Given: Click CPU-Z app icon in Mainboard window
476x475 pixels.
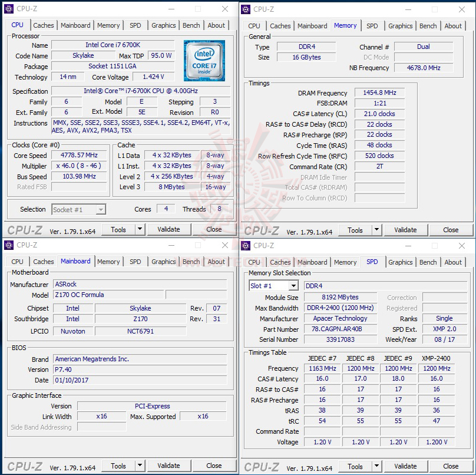Looking at the screenshot, I should pos(9,245).
